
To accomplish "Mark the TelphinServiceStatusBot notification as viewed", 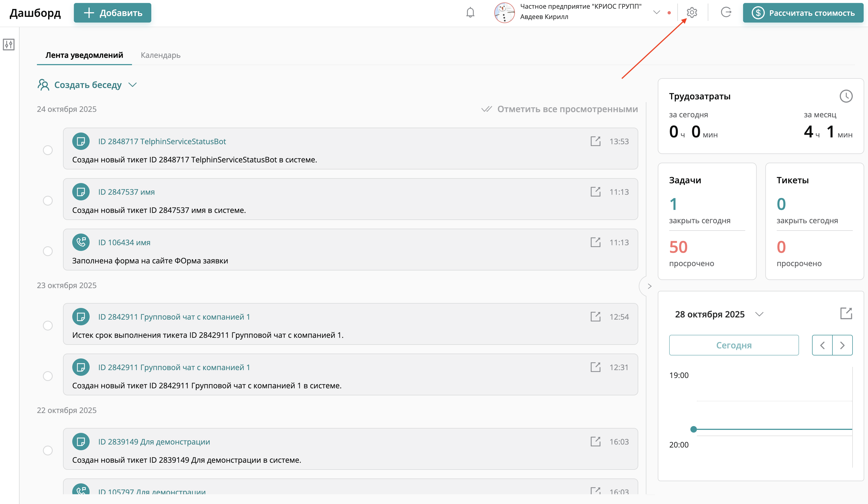I will pos(48,150).
